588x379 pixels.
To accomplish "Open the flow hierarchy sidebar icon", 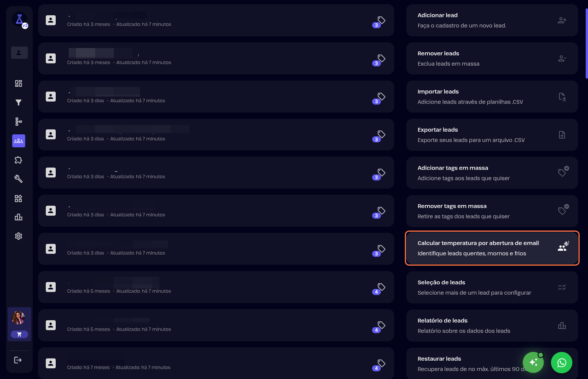I will [18, 122].
